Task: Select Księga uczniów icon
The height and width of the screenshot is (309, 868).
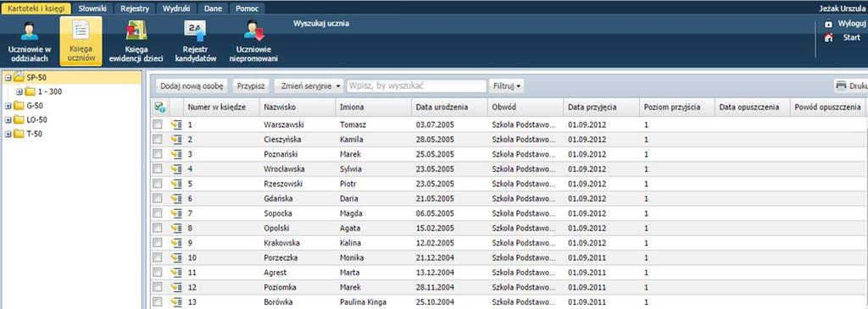Action: [x=81, y=30]
